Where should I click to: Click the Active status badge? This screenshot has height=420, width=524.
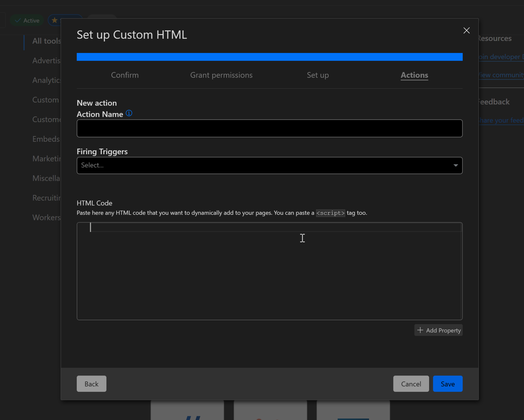(27, 20)
